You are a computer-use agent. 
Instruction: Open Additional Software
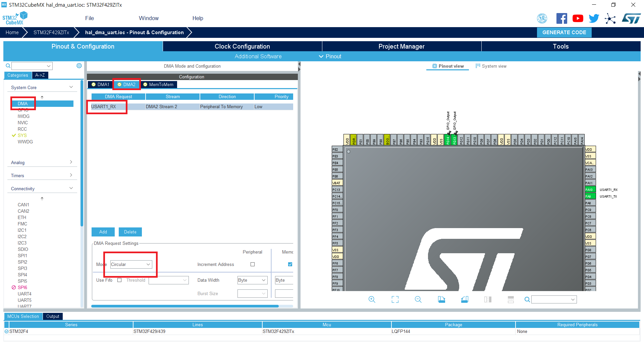tap(258, 56)
